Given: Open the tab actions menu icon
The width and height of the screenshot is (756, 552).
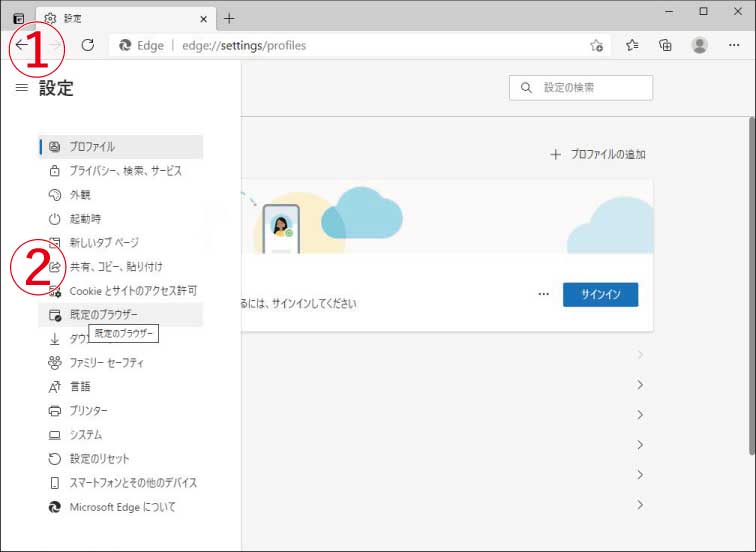Looking at the screenshot, I should pyautogui.click(x=18, y=18).
